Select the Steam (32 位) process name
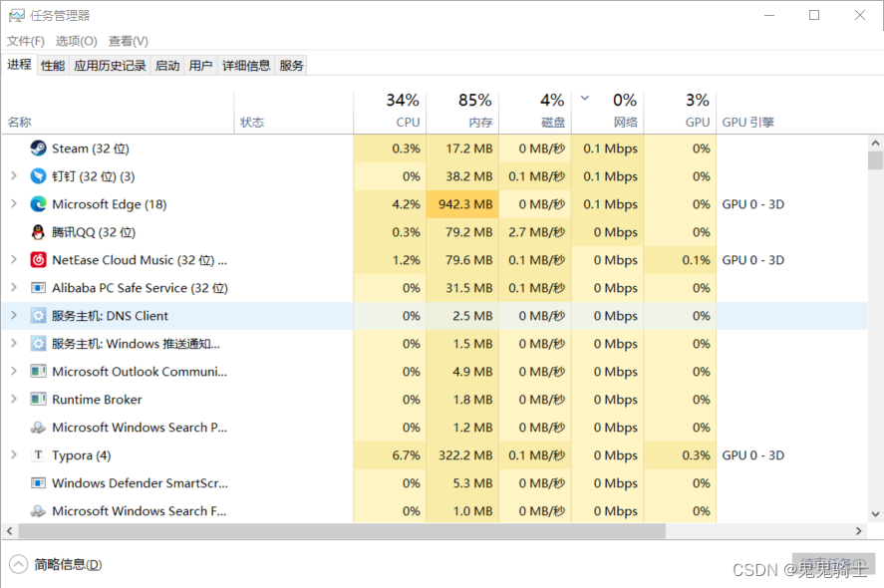This screenshot has height=588, width=884. [x=91, y=148]
